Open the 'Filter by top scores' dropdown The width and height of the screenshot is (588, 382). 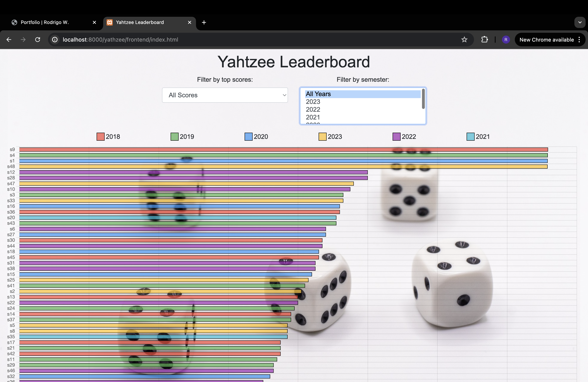click(x=225, y=95)
